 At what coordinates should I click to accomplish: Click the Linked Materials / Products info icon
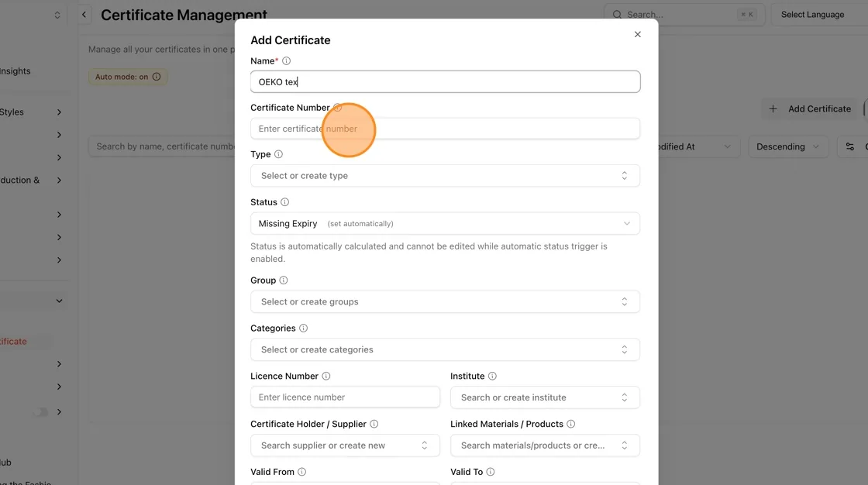click(x=570, y=424)
